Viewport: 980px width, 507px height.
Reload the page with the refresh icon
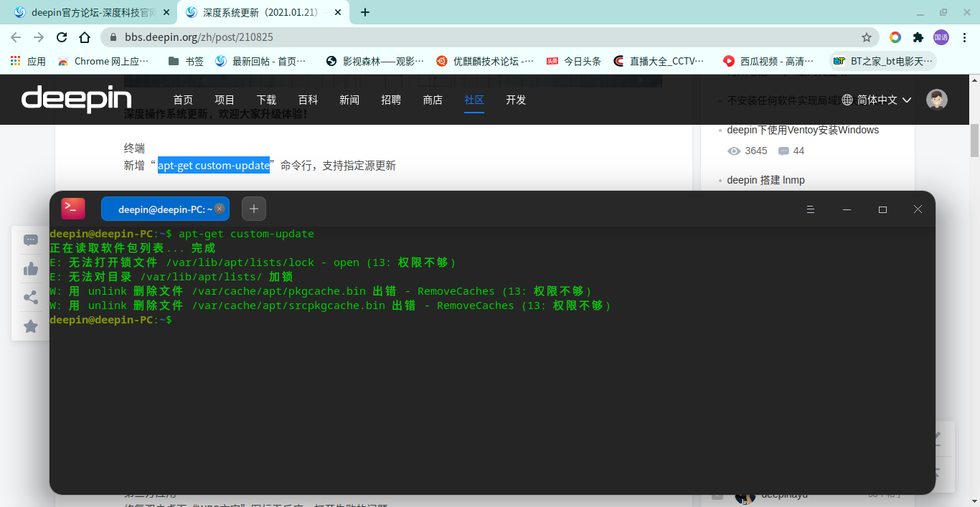point(62,37)
